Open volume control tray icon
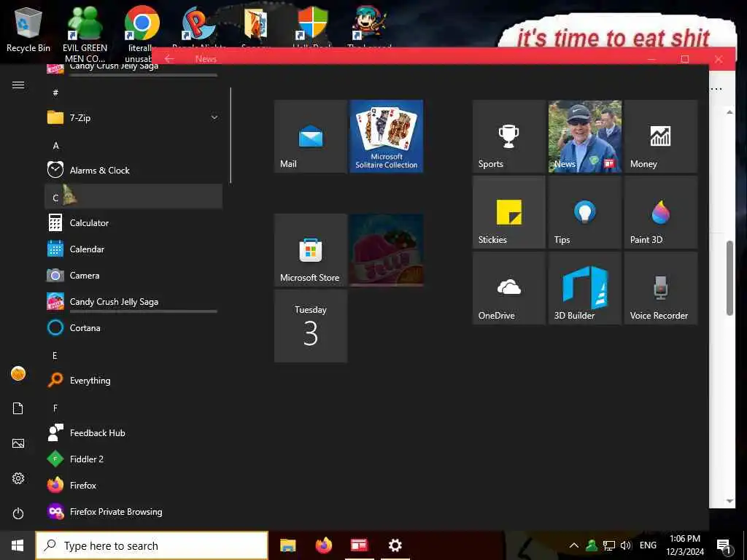This screenshot has width=747, height=560. click(625, 545)
